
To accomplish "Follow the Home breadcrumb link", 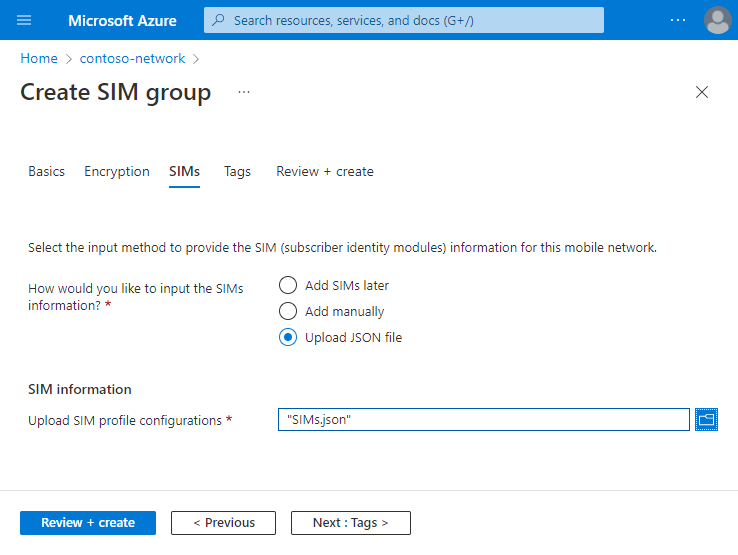I will coord(39,59).
